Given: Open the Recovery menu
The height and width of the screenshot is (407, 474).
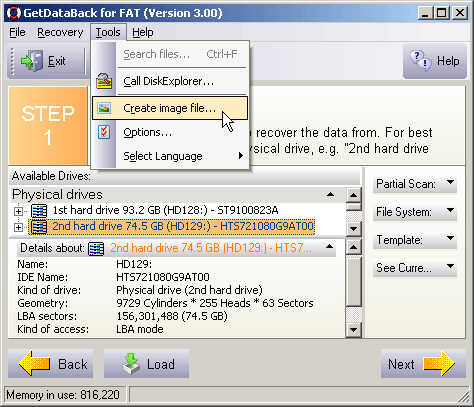Looking at the screenshot, I should [x=60, y=32].
